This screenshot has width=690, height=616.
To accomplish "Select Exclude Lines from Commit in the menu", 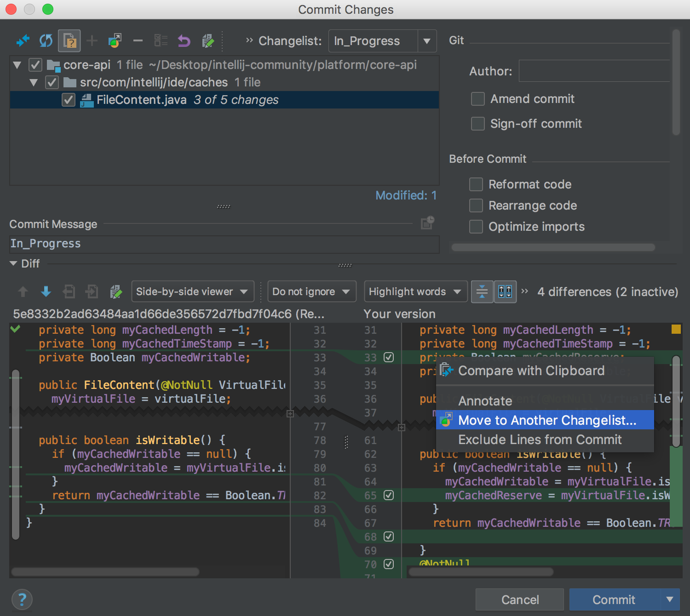I will tap(539, 439).
